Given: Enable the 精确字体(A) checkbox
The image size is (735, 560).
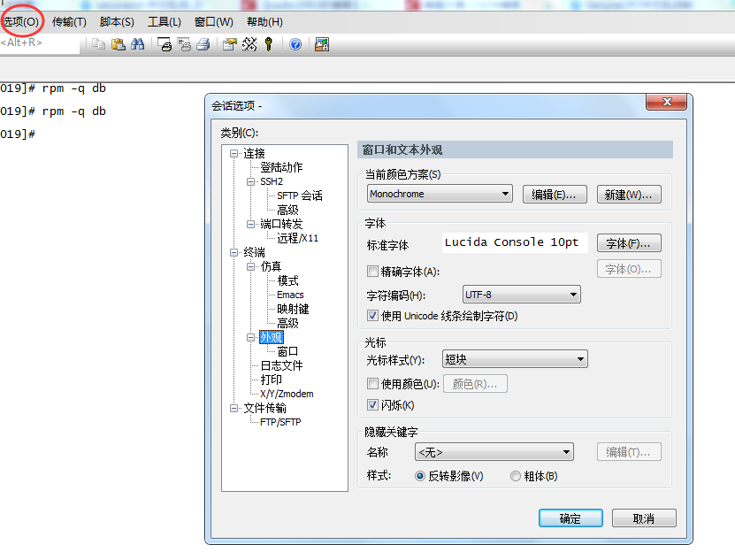Looking at the screenshot, I should point(373,272).
